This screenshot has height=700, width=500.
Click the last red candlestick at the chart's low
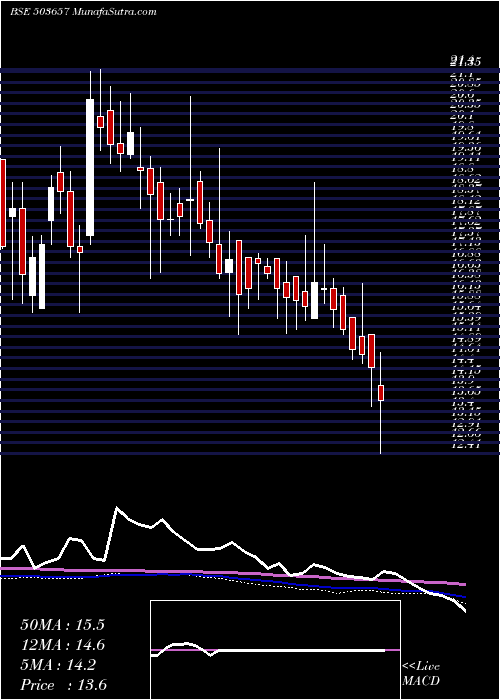[381, 393]
